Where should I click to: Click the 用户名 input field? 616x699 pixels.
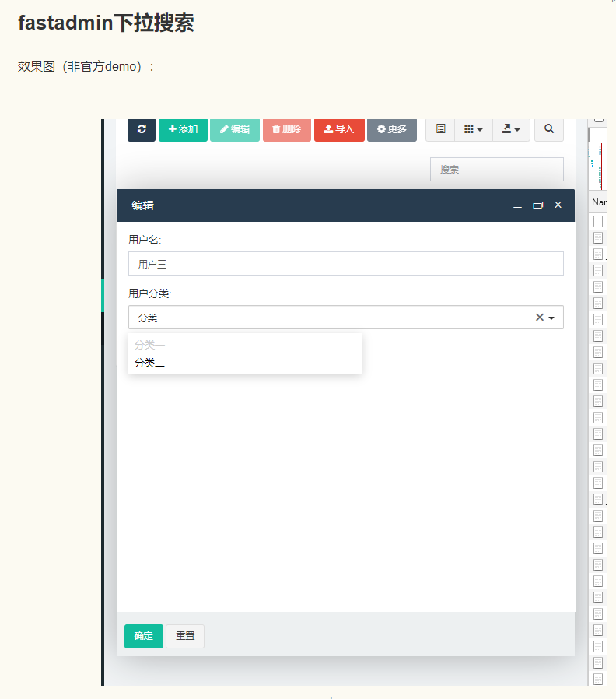click(x=346, y=263)
